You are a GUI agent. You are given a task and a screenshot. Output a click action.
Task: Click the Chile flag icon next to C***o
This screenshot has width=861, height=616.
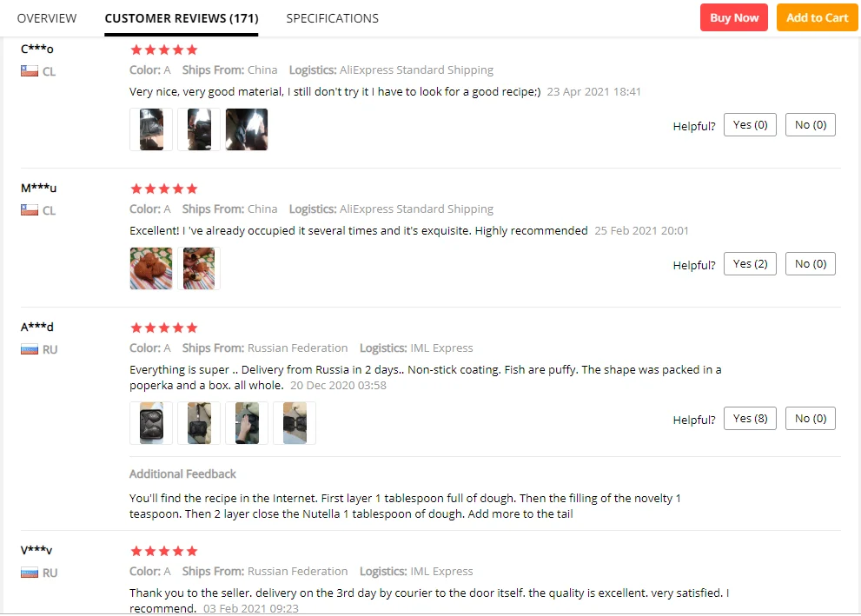[30, 71]
